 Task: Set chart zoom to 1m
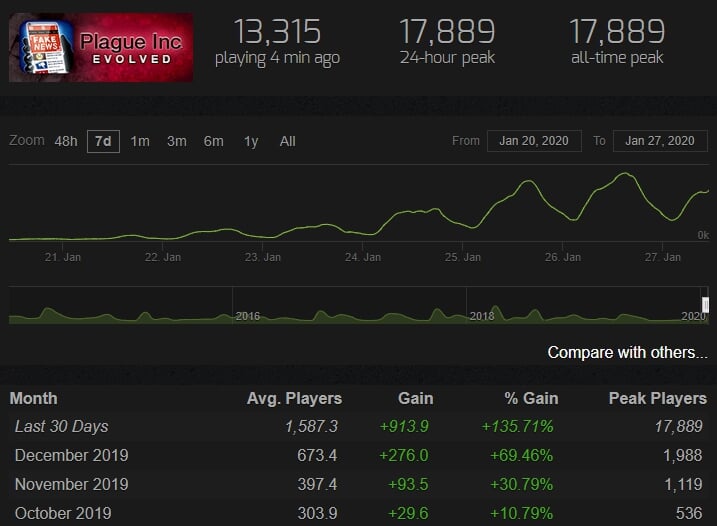tap(140, 141)
